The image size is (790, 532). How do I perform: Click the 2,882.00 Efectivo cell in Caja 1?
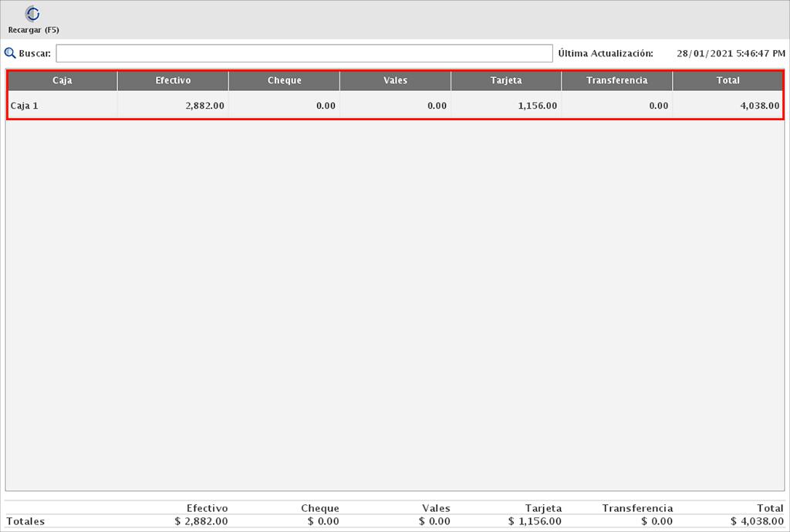204,106
